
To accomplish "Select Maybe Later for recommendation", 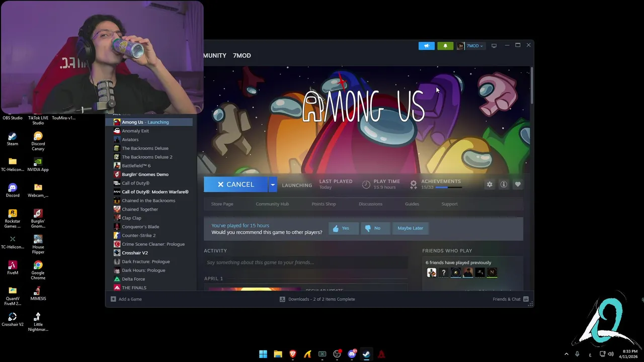I will [410, 228].
